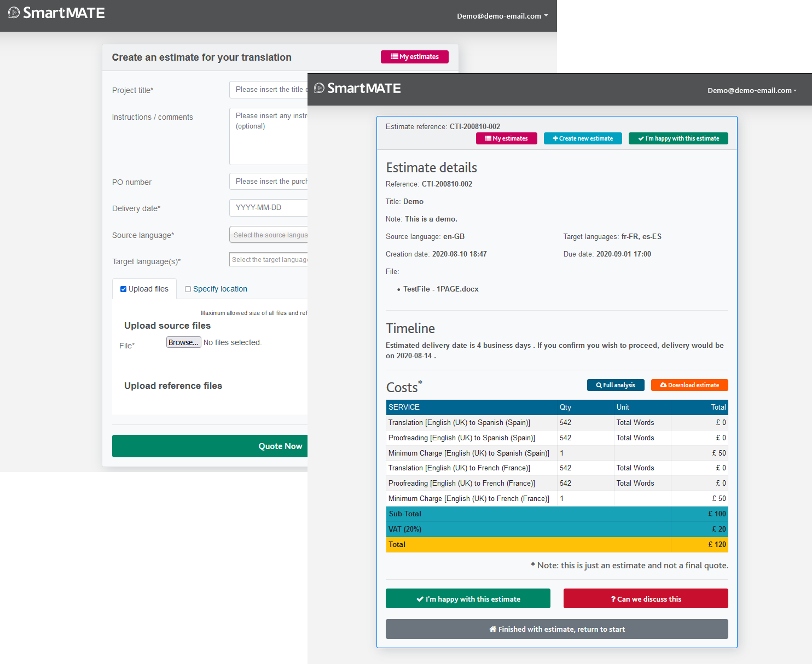Open the Source language selector
Image resolution: width=812 pixels, height=664 pixels.
269,235
